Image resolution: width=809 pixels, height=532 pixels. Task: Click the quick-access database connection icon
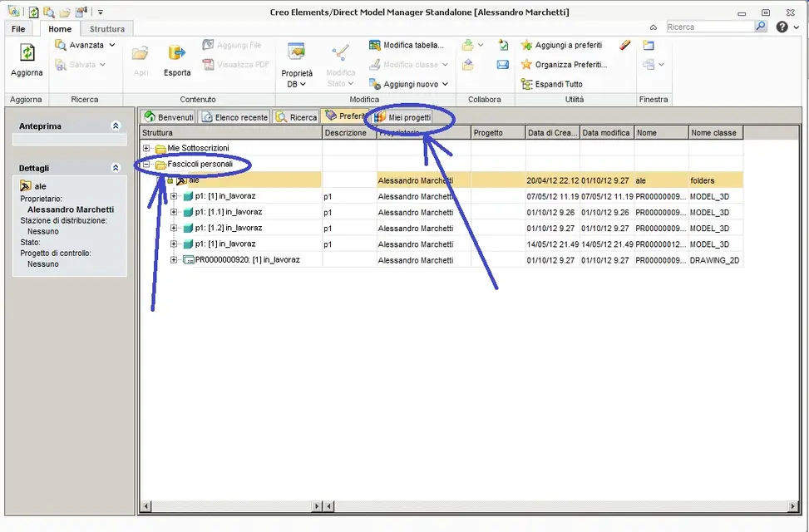click(x=81, y=12)
